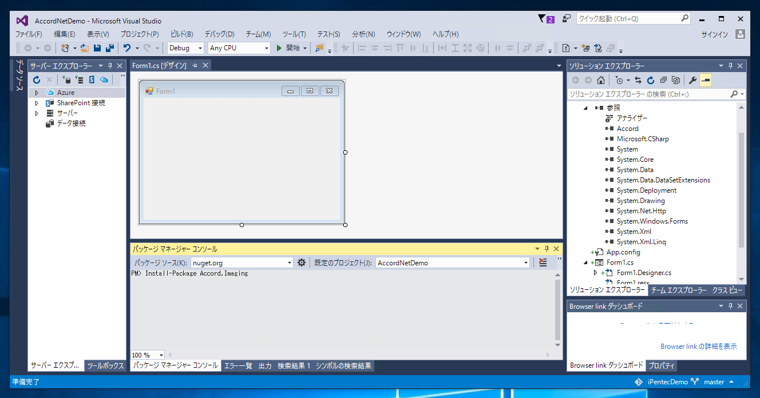Click the Pending Changes Filter clock icon
Viewport: 760px width, 398px height.
[619, 80]
